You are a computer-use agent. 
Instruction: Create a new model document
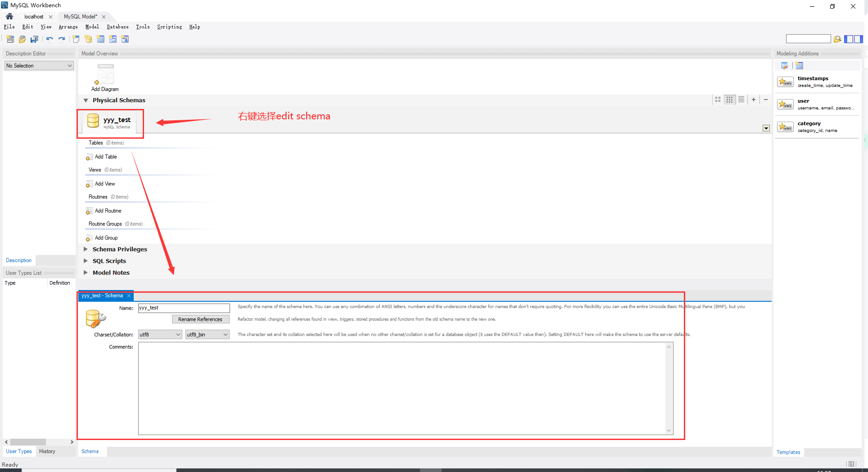(9, 39)
